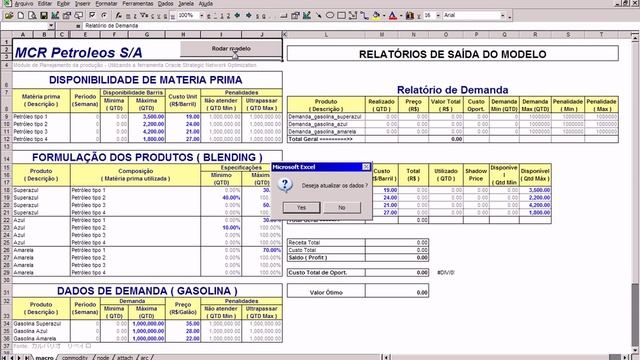Click the Demanda_gasolina_azul cell
This screenshot has width=640, height=360.
pyautogui.click(x=326, y=124)
